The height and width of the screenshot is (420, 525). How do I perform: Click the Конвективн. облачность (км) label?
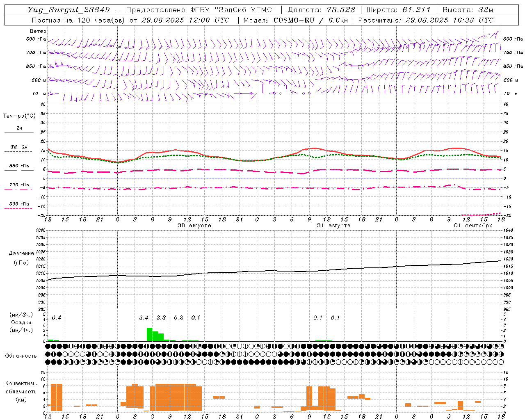click(21, 391)
